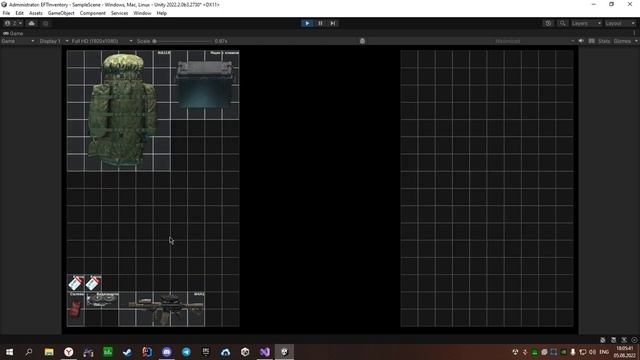The image size is (640, 360).
Task: Open the Component menu
Action: click(93, 13)
